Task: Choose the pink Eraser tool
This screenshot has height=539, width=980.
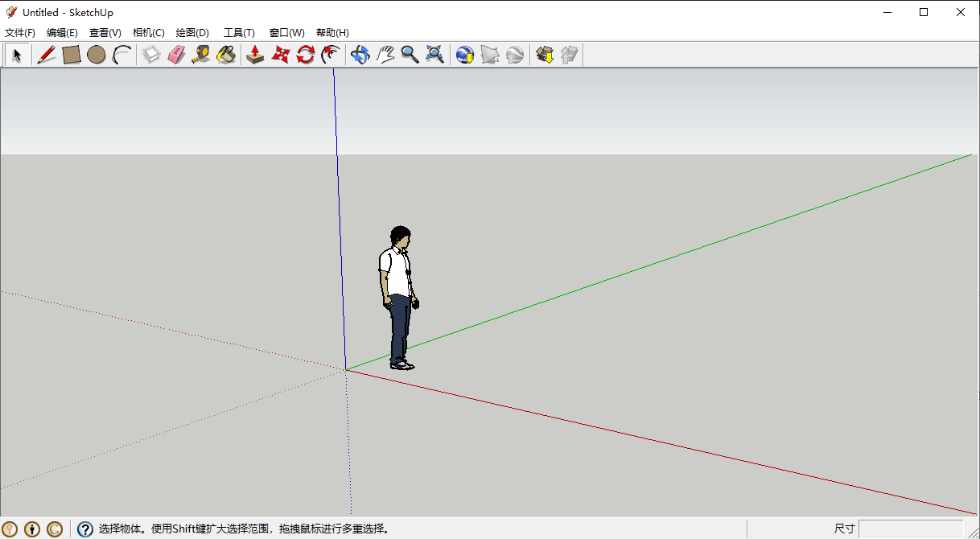Action: pyautogui.click(x=176, y=55)
